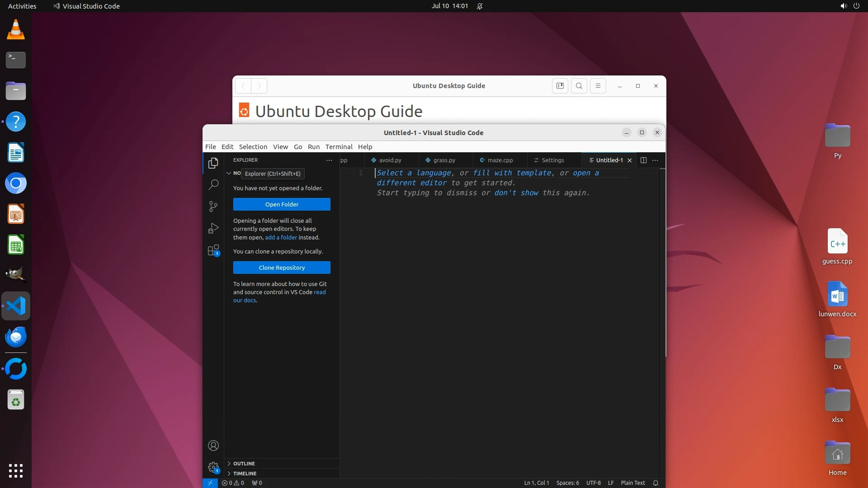
Task: Switch to the maze.cpp tab
Action: click(x=500, y=160)
